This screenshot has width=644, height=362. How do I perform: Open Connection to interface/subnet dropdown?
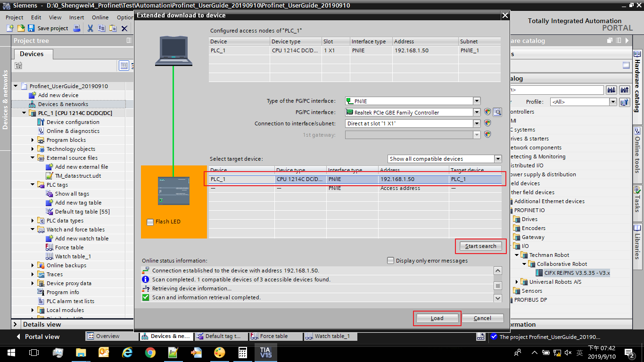(477, 123)
